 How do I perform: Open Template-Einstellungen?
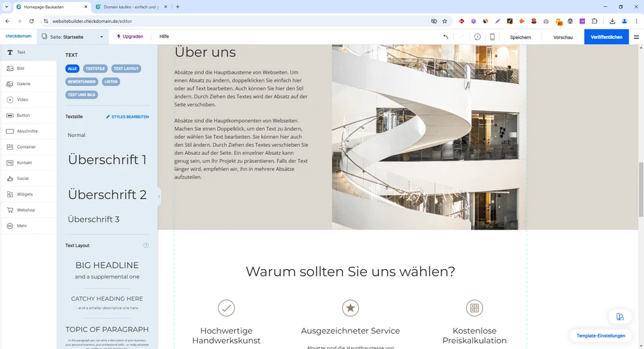[x=601, y=336]
